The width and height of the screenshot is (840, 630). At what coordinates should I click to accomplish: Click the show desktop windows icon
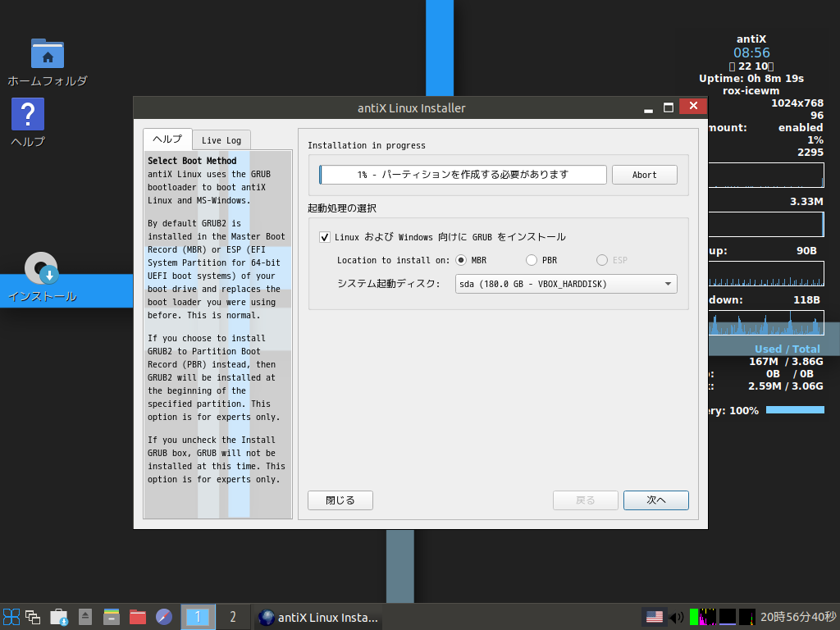[33, 617]
